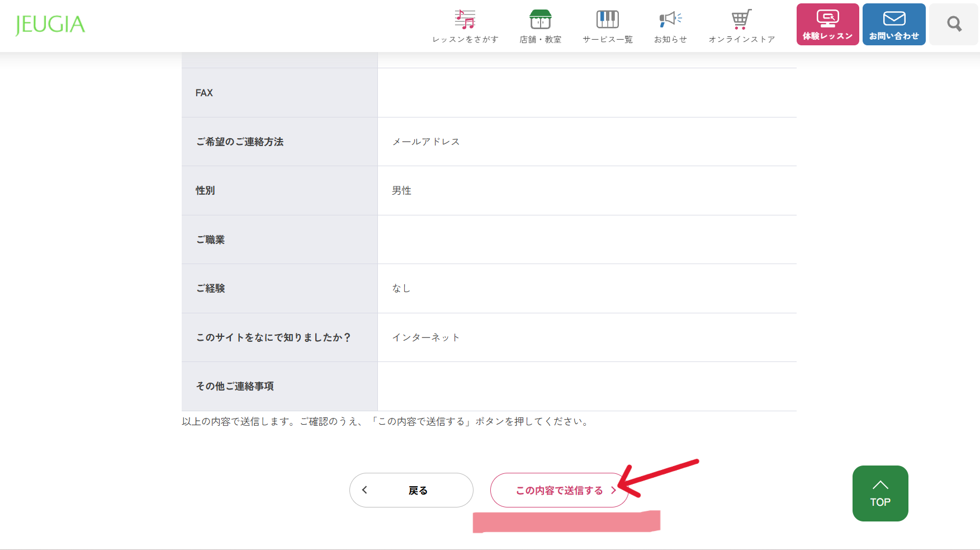Click the ご経験 row label
This screenshot has width=980, height=550.
210,289
